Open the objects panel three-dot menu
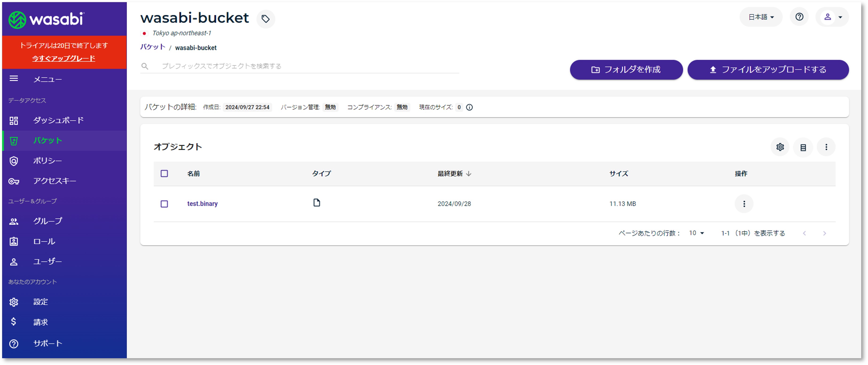This screenshot has width=868, height=365. (826, 147)
